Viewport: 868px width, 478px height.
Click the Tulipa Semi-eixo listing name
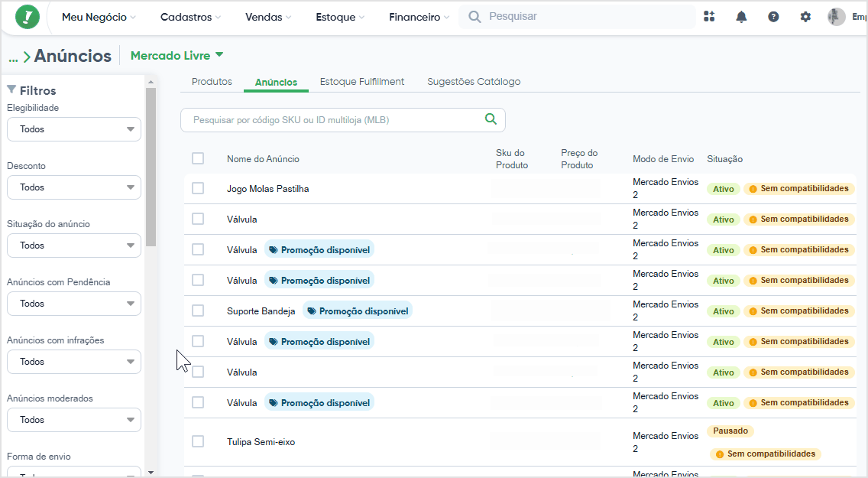pyautogui.click(x=261, y=442)
